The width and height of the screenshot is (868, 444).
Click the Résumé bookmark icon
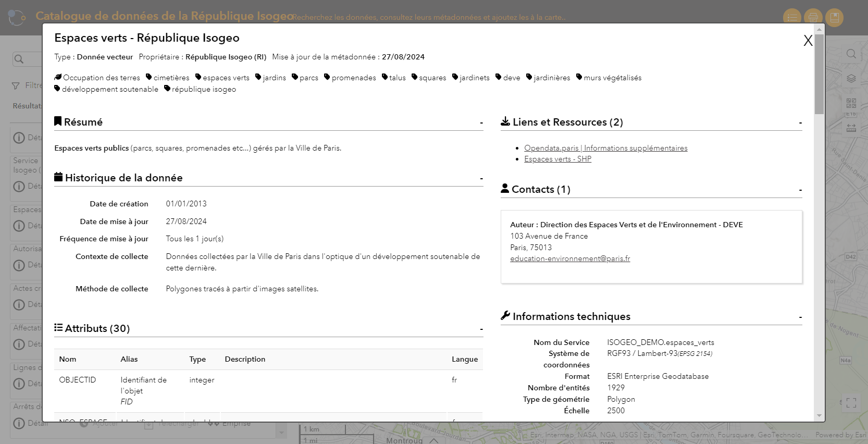coord(58,121)
